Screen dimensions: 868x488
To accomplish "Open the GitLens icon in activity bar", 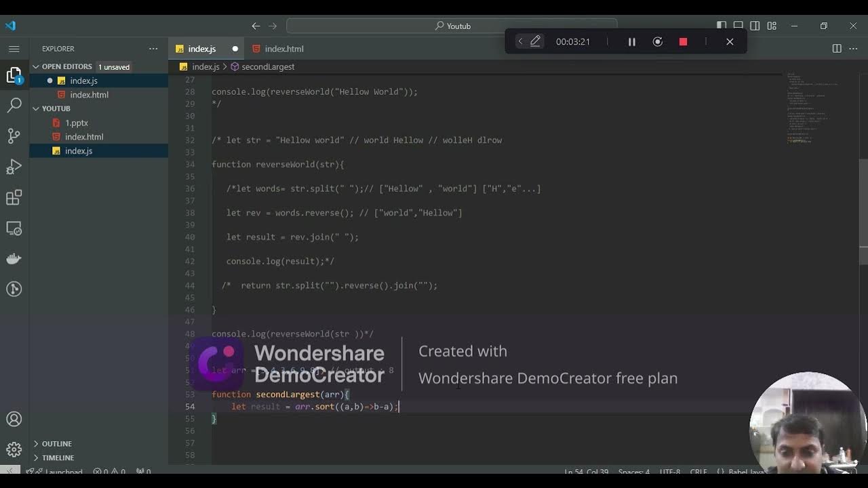I will coord(14,289).
